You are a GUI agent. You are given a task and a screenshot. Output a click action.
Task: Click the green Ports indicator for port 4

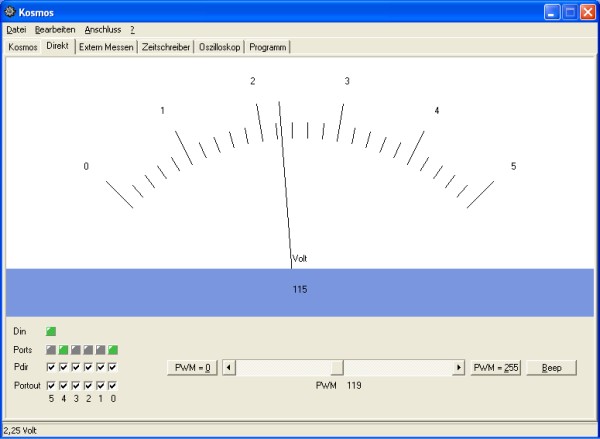[63, 350]
